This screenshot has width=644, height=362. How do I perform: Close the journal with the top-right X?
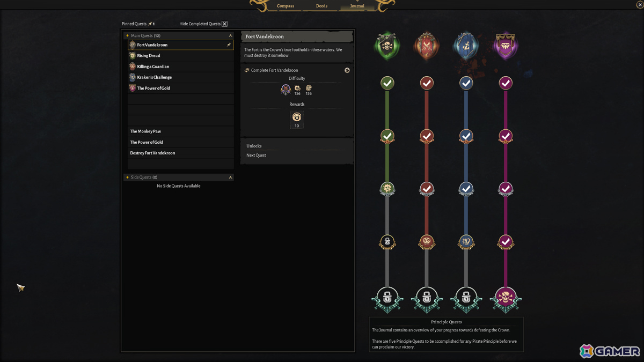coord(640,5)
